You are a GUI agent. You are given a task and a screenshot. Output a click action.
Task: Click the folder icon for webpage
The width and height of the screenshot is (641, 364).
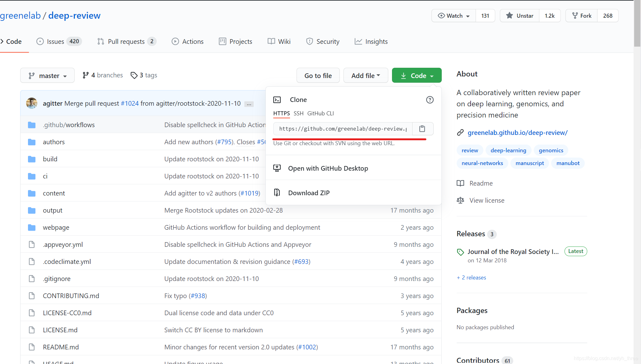pyautogui.click(x=32, y=228)
